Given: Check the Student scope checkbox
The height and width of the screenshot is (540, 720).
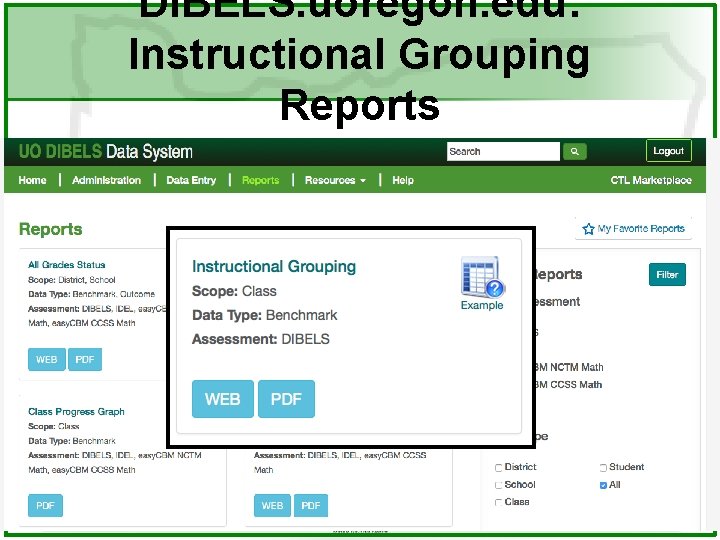Looking at the screenshot, I should pyautogui.click(x=603, y=468).
